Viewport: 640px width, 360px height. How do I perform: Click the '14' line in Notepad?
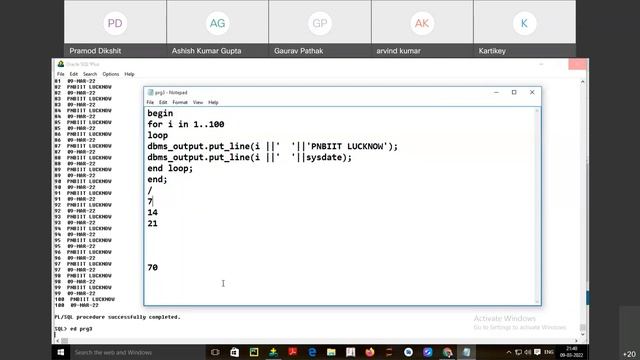153,212
